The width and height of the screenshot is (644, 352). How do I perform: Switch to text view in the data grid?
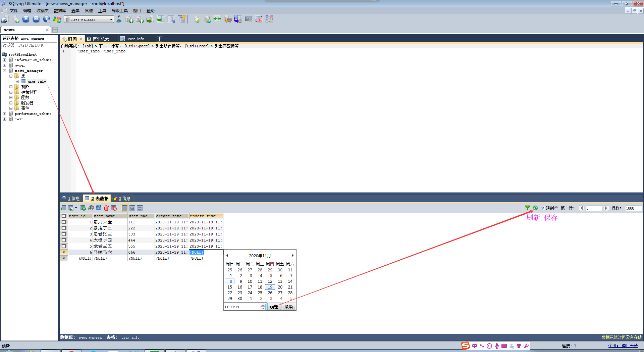click(x=140, y=208)
